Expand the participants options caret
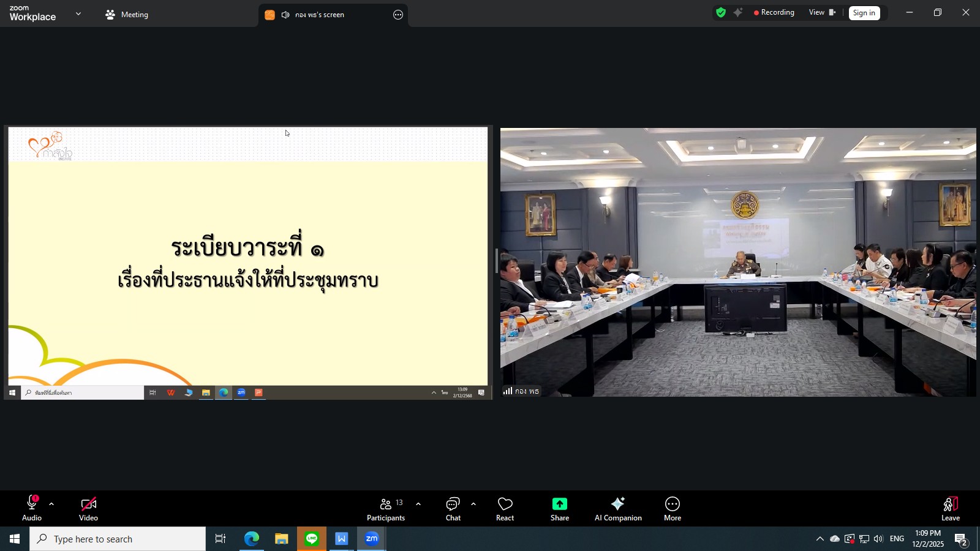Screen dimensions: 980x551 pos(418,504)
